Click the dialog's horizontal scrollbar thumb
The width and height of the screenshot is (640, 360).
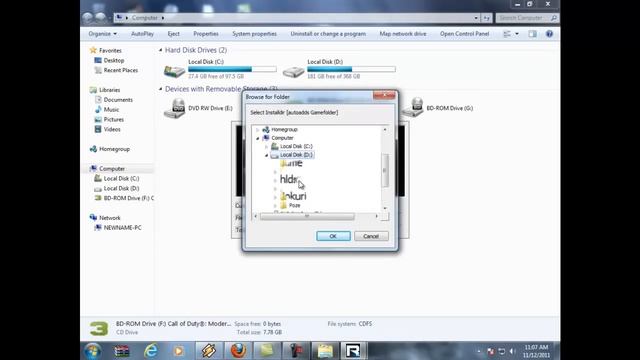coord(307,216)
